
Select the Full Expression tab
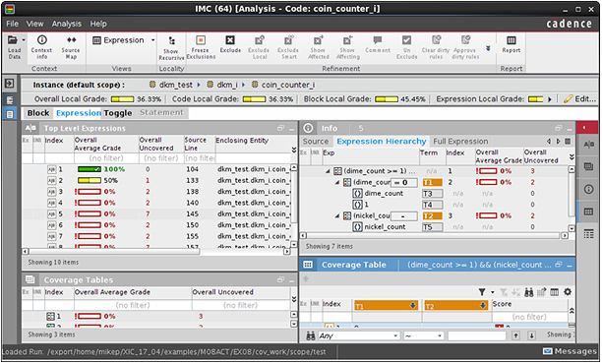(x=460, y=142)
